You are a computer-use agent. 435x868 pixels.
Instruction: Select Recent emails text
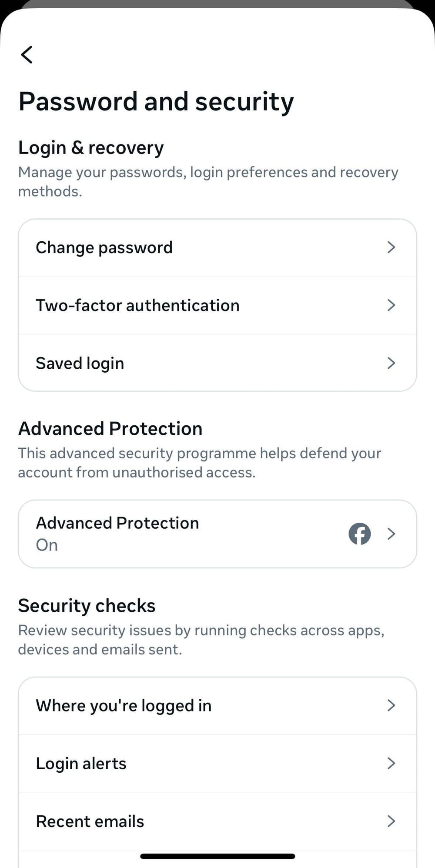tap(90, 821)
